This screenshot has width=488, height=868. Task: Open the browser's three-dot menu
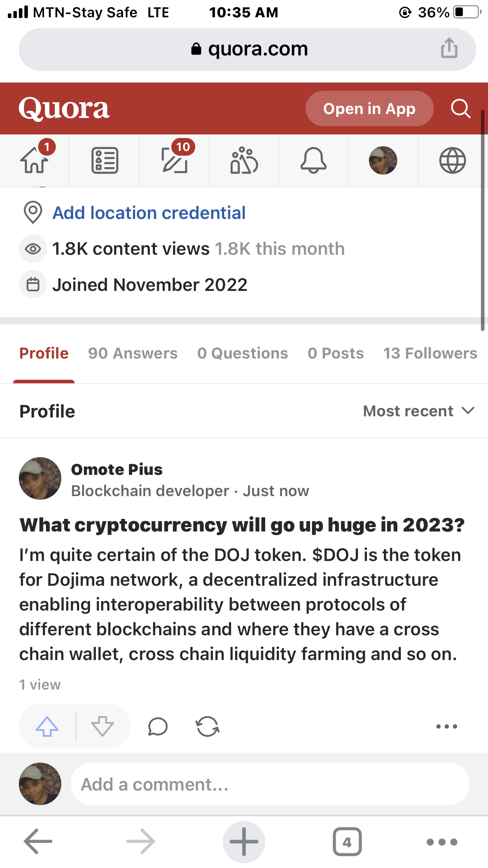coord(442,842)
